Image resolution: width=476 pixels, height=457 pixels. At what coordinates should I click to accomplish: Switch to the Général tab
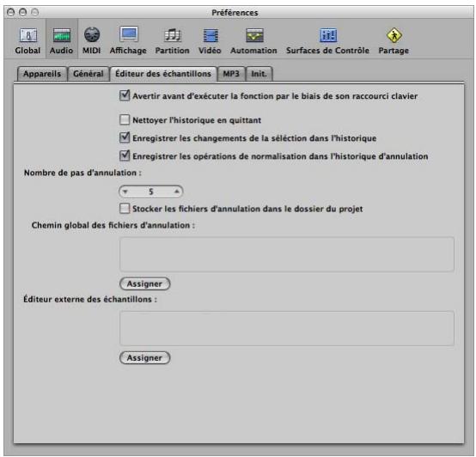tap(88, 74)
